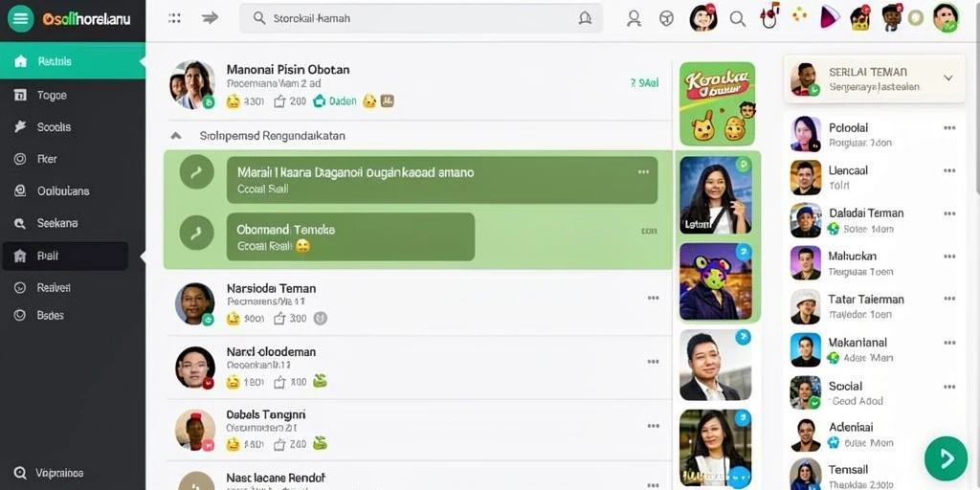Open the Marali Kaana Diaganoi message bubble

click(x=442, y=180)
